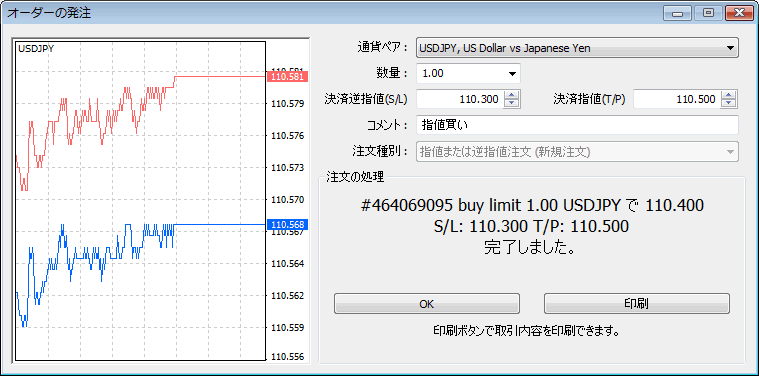Click the 通貨ペア label
The width and height of the screenshot is (759, 376).
tap(383, 48)
